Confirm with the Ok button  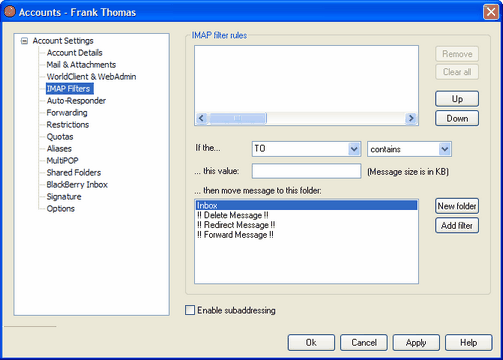coord(311,343)
